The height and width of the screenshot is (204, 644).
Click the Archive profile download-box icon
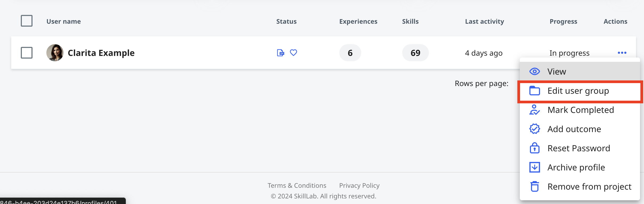(x=534, y=167)
